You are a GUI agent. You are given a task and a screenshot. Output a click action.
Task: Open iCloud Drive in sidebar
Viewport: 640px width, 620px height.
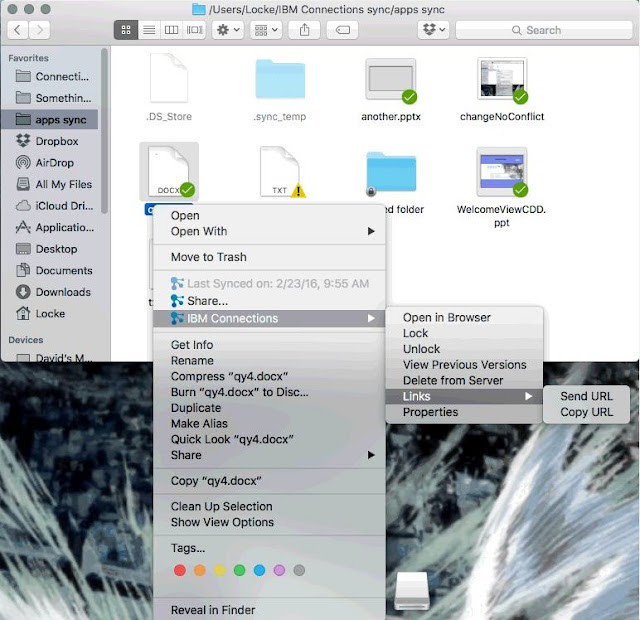point(51,206)
